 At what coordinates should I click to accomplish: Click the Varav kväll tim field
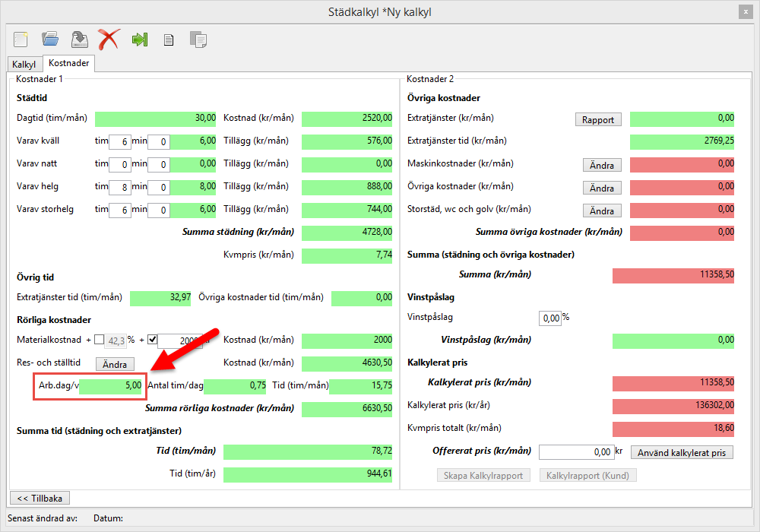click(x=119, y=142)
